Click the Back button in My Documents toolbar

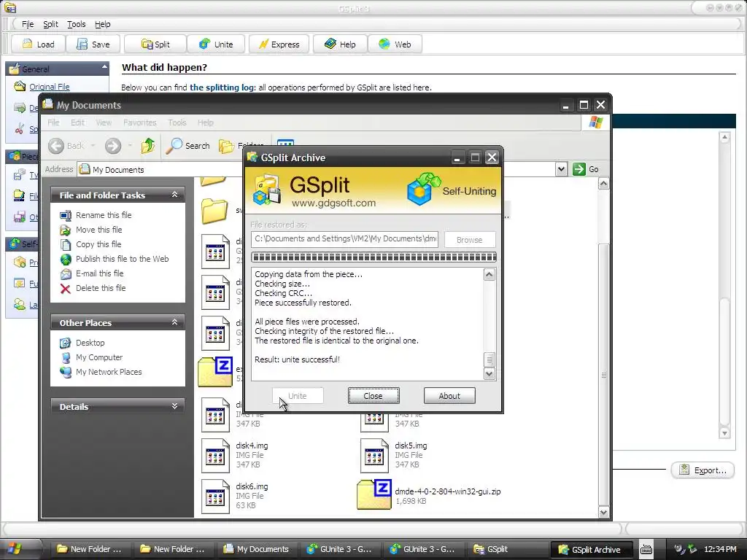(66, 146)
